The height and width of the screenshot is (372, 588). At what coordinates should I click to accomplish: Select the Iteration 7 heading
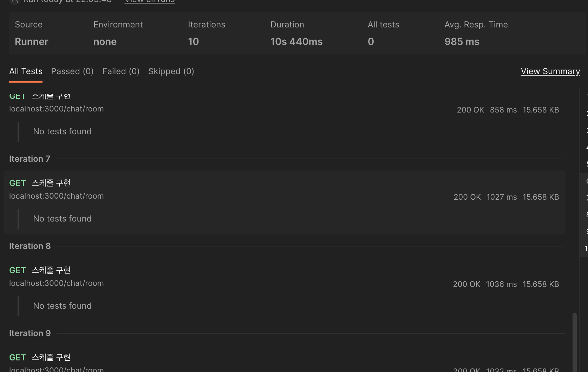pos(30,159)
